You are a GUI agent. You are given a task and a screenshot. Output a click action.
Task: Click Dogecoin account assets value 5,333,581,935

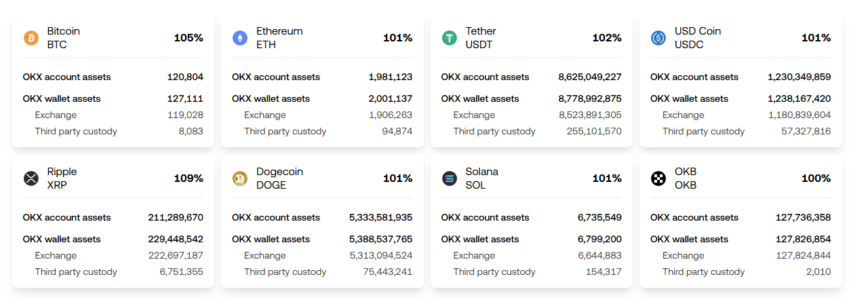point(381,218)
